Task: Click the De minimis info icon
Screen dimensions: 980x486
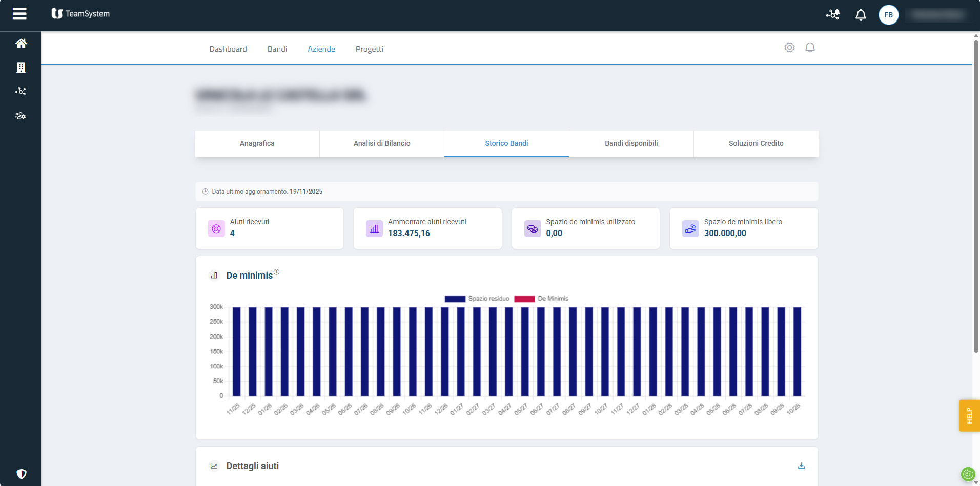Action: coord(276,272)
